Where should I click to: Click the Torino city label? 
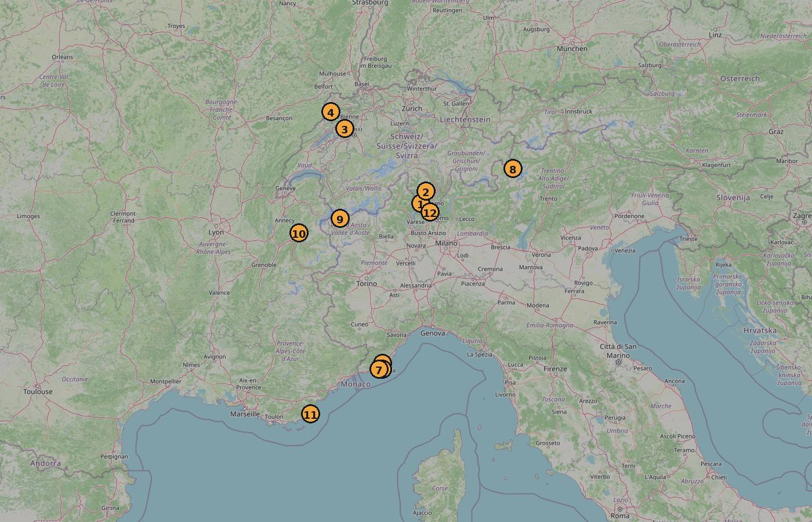[367, 284]
